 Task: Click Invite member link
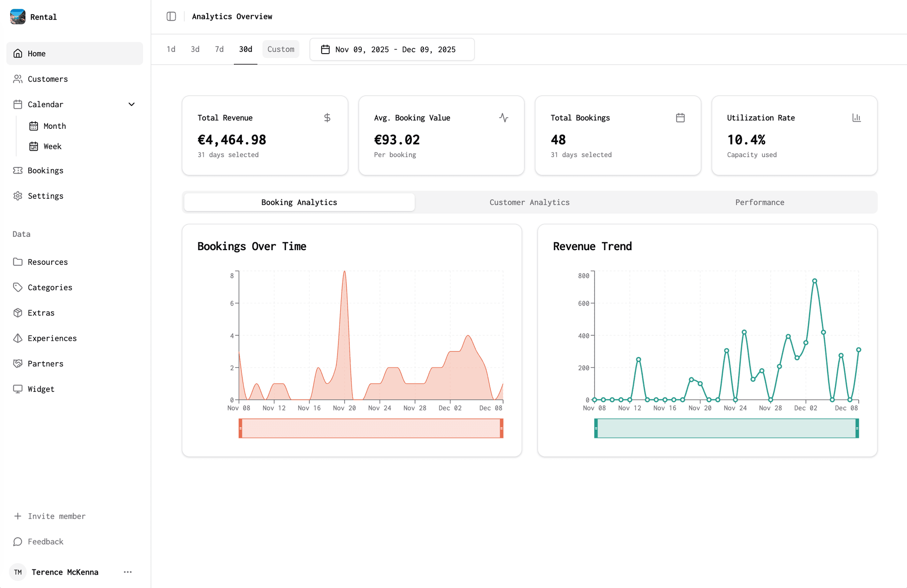coord(56,516)
